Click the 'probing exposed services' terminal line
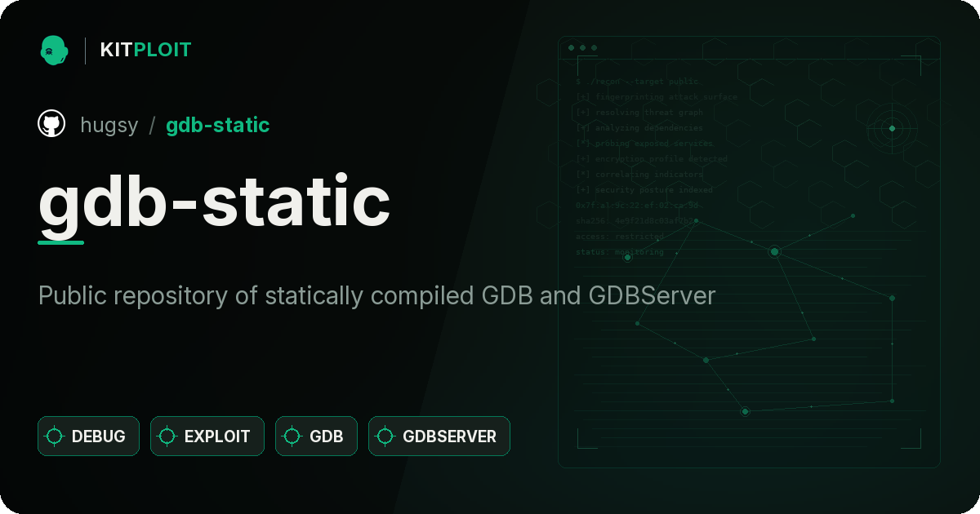This screenshot has height=514, width=980. (644, 144)
